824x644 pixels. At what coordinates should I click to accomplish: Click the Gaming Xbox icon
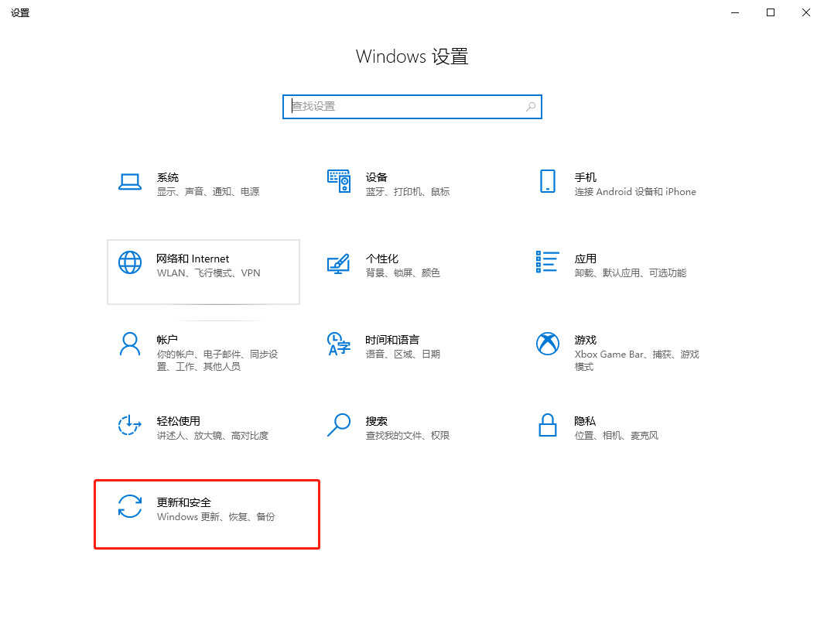pos(547,344)
